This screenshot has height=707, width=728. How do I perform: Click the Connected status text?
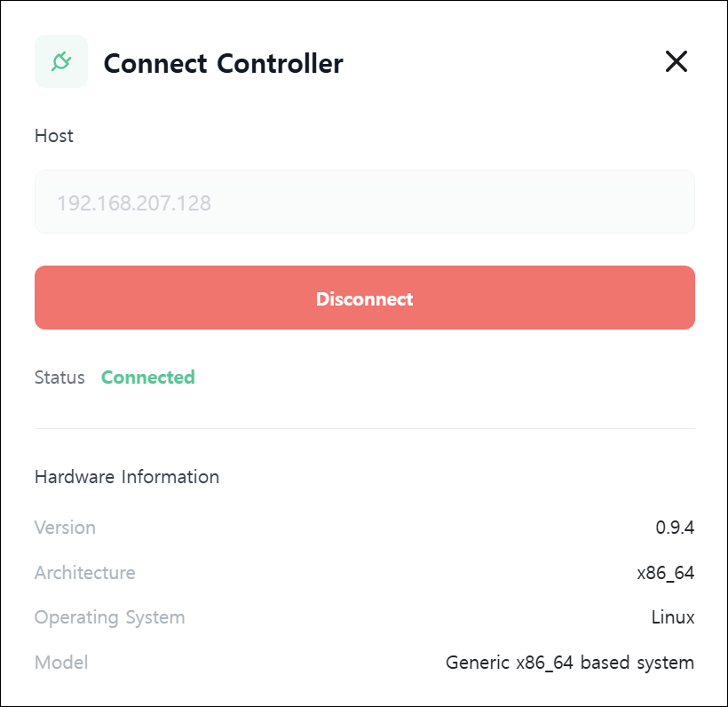pos(148,377)
